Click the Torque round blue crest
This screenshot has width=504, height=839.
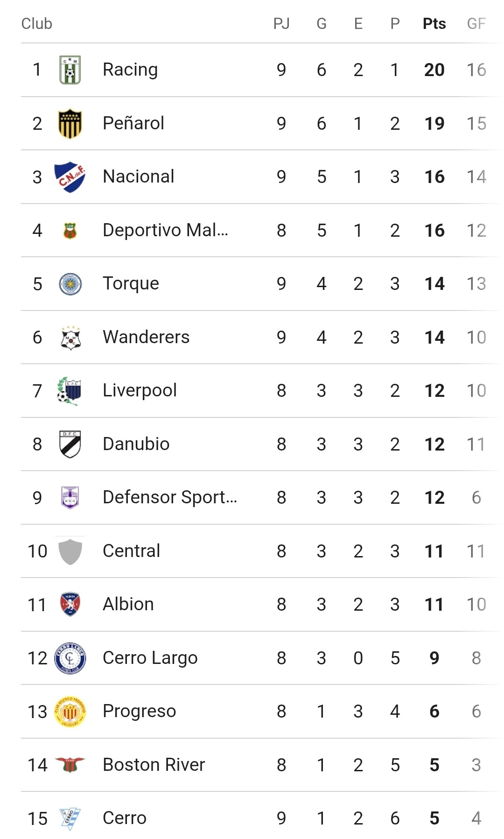pos(70,284)
